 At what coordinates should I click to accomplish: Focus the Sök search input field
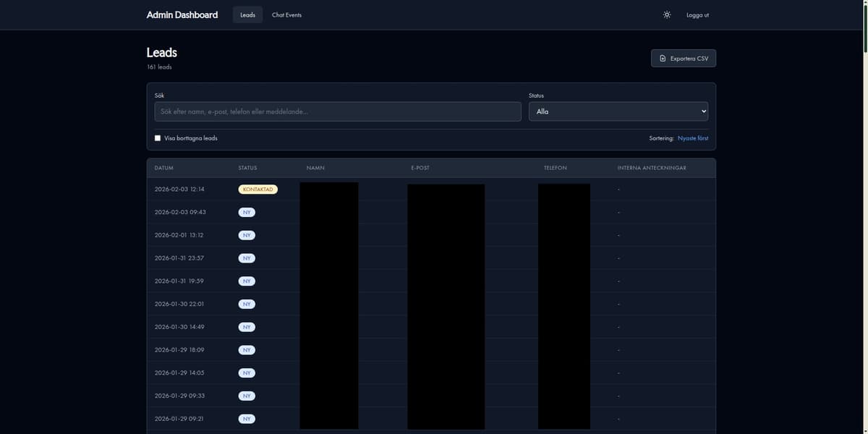338,111
